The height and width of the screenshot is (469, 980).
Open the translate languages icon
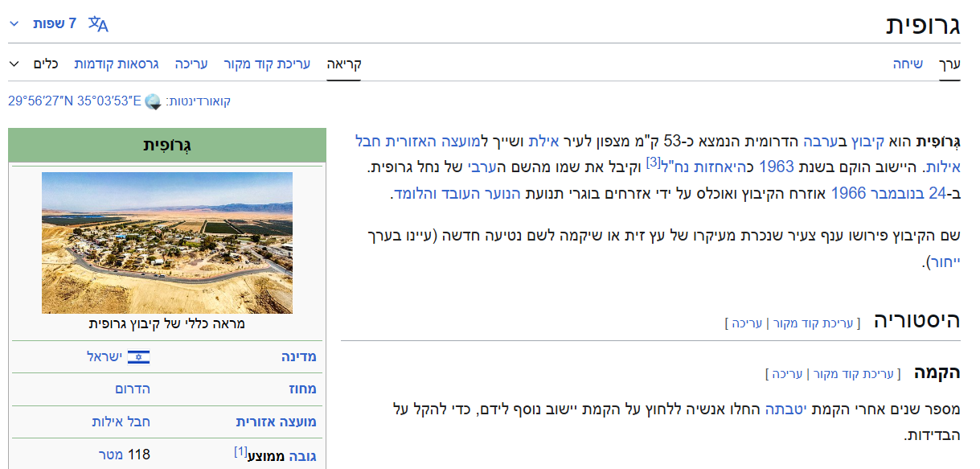coord(98,23)
